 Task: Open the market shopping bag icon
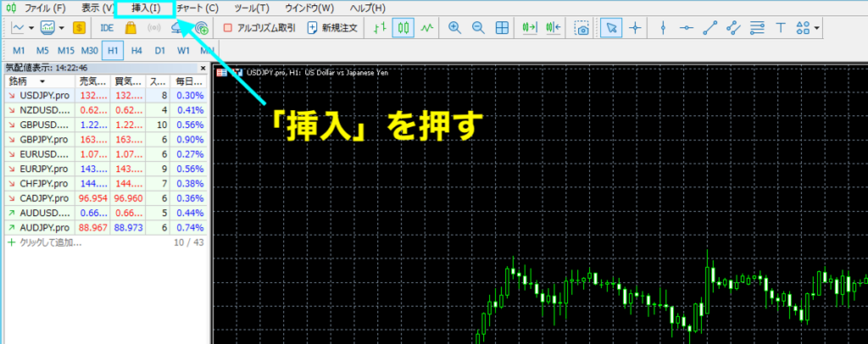click(131, 28)
